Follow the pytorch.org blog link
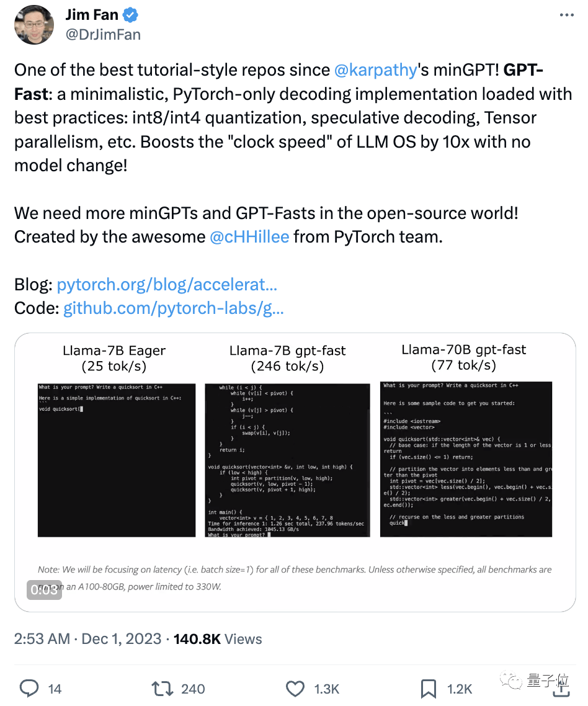This screenshot has width=588, height=706. click(167, 285)
